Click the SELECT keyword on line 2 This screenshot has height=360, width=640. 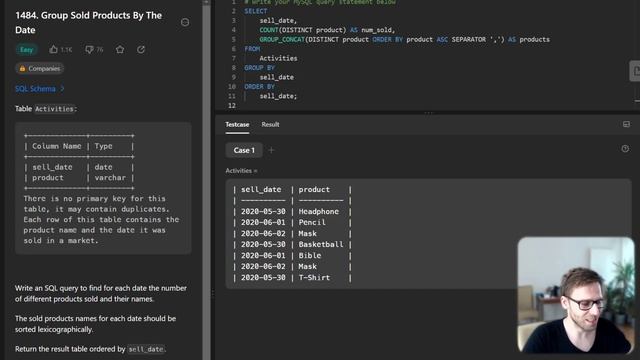point(256,11)
